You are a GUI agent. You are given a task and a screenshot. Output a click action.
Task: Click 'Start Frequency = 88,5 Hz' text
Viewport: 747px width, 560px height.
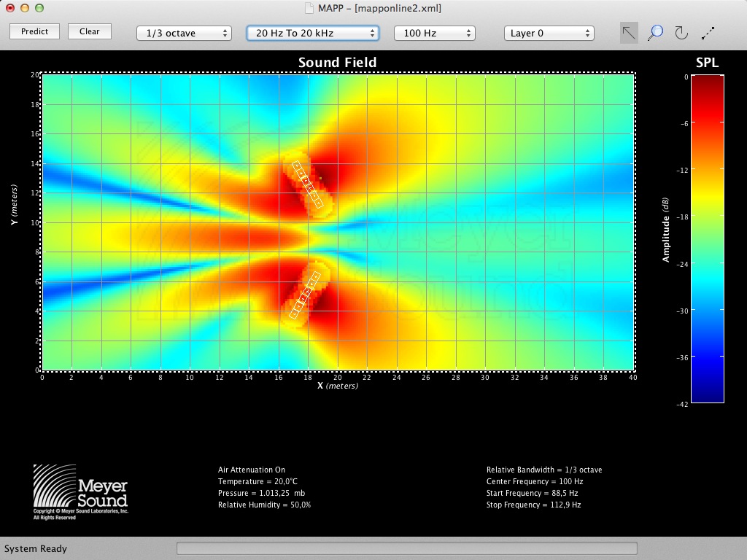tap(532, 493)
